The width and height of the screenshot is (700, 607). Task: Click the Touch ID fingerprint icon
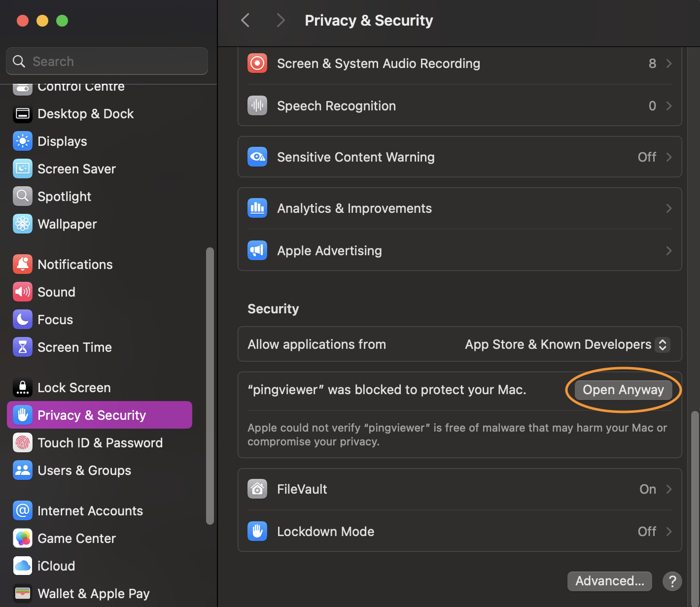click(23, 443)
